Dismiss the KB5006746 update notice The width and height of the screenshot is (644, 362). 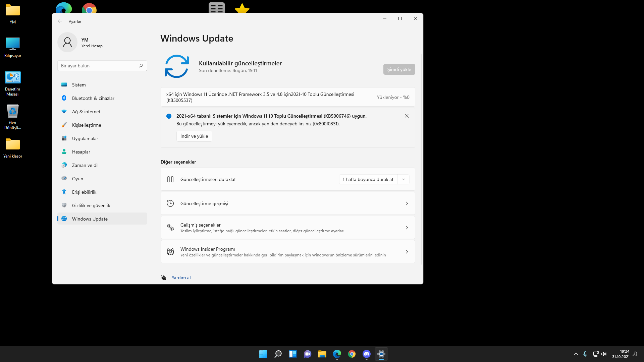(x=407, y=116)
